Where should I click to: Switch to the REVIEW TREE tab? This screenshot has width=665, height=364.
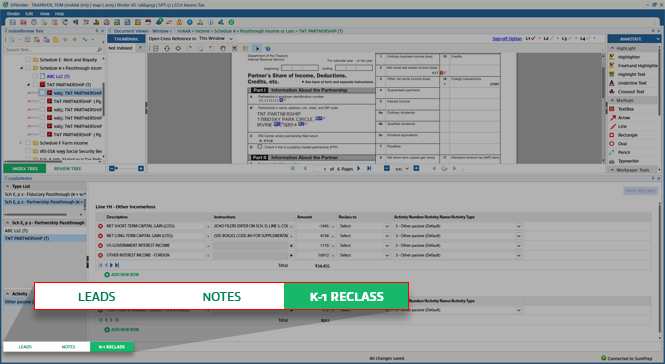coord(67,169)
